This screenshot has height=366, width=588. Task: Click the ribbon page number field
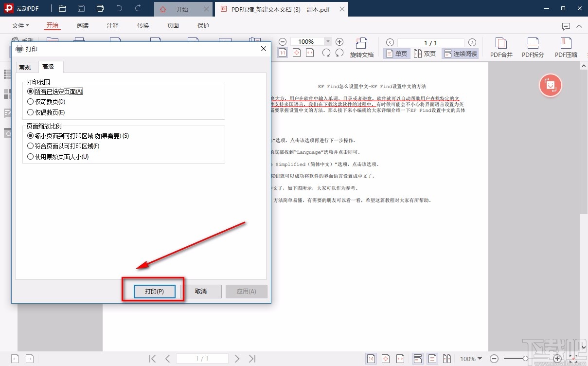pos(430,43)
